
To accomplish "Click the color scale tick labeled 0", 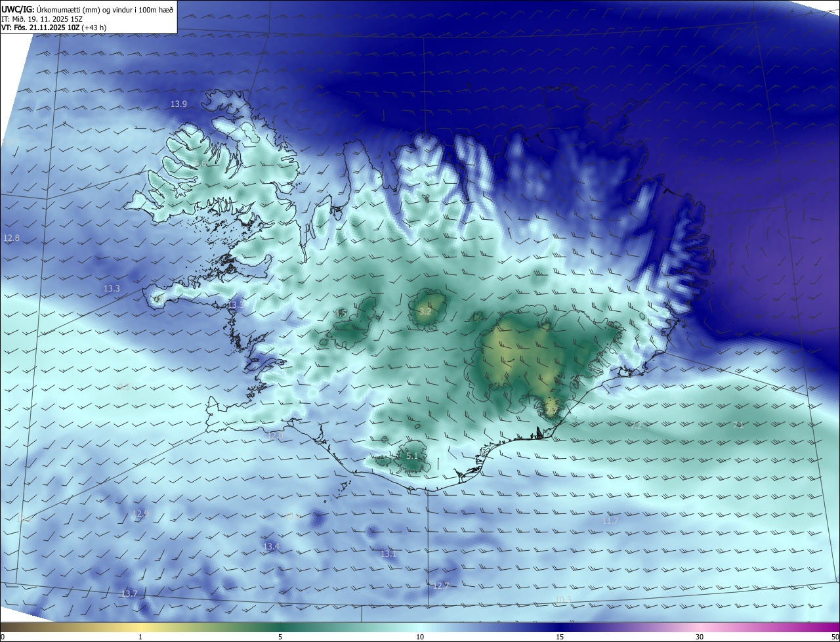I will pyautogui.click(x=3, y=637).
